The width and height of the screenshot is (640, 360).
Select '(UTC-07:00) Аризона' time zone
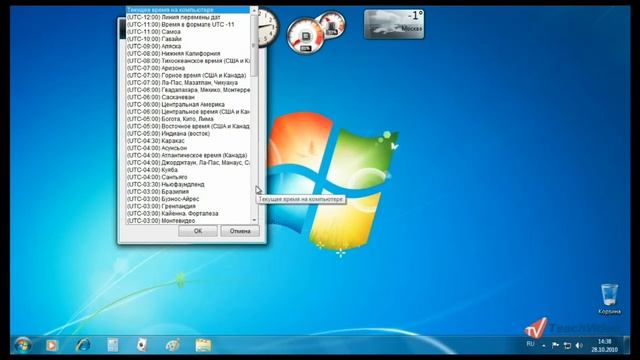188,68
